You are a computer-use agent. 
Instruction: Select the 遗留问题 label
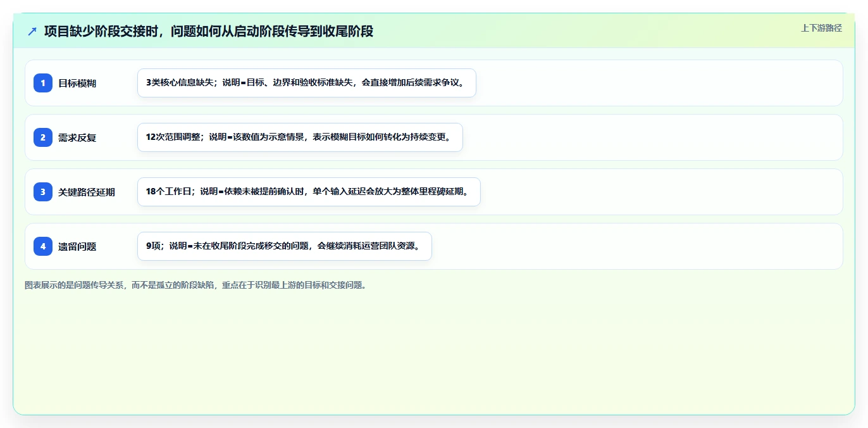[77, 246]
